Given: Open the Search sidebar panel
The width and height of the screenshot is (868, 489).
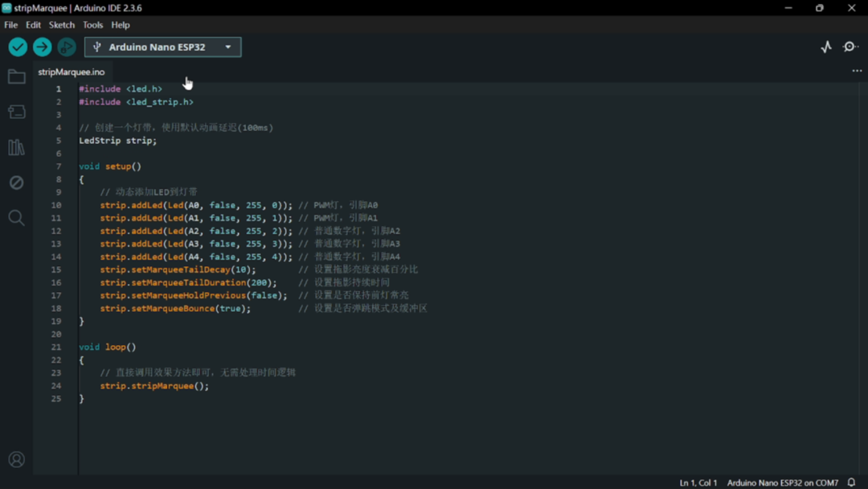Looking at the screenshot, I should click(16, 218).
